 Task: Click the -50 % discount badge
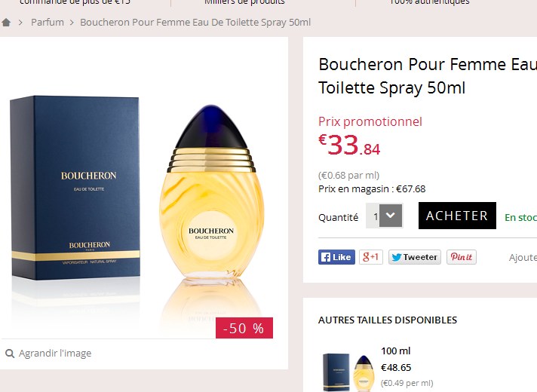click(x=244, y=328)
